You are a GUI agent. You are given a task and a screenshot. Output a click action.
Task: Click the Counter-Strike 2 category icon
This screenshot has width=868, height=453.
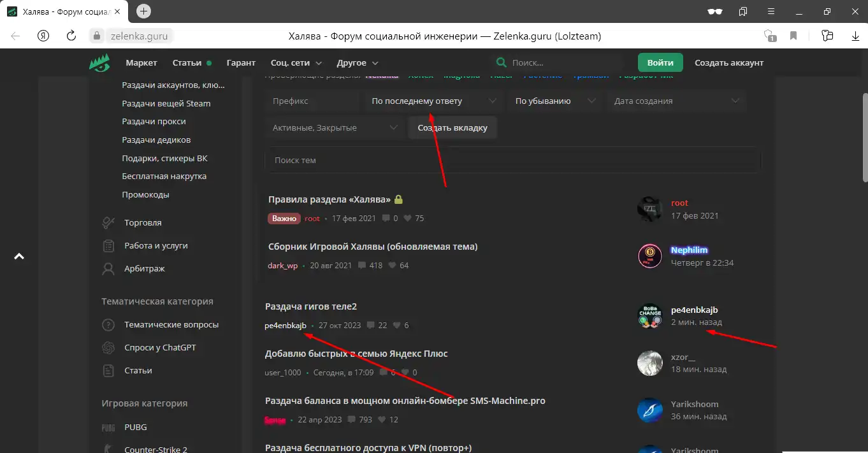click(x=108, y=449)
